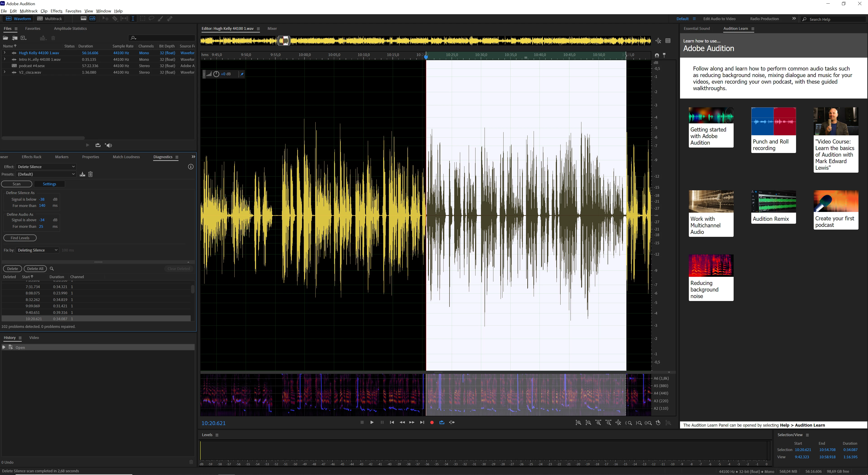Toggle the HUD pin icon

(242, 74)
